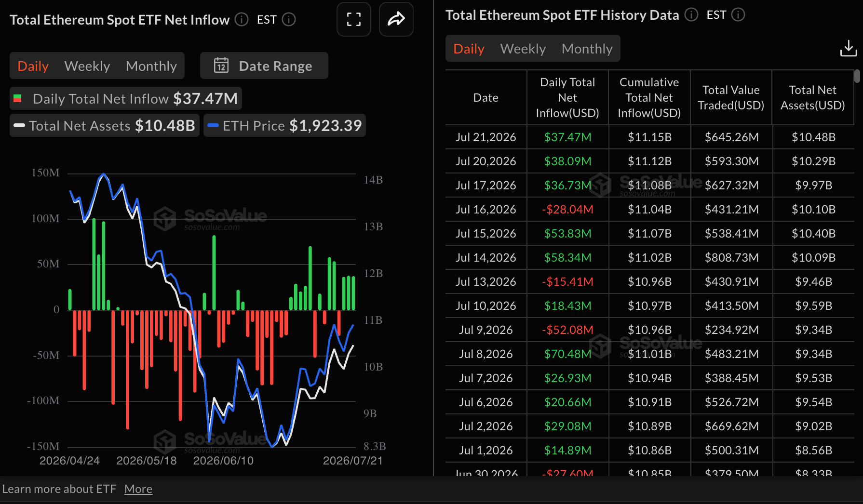Screen dimensions: 863x504
Task: Share the net inflow chart
Action: (396, 19)
